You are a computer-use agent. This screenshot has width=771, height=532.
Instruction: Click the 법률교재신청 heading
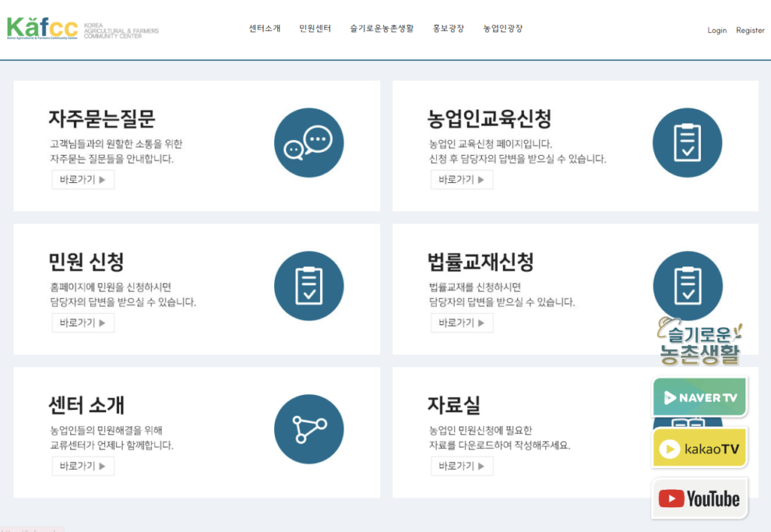(x=480, y=262)
